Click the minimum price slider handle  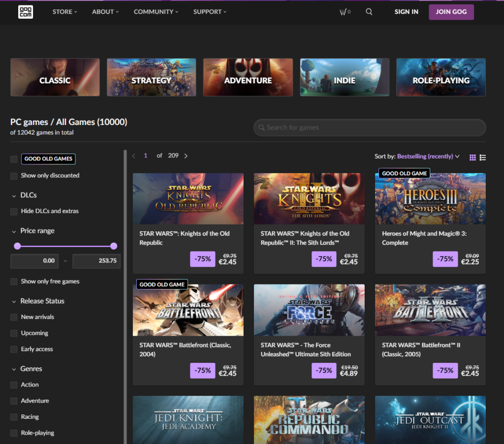click(17, 246)
